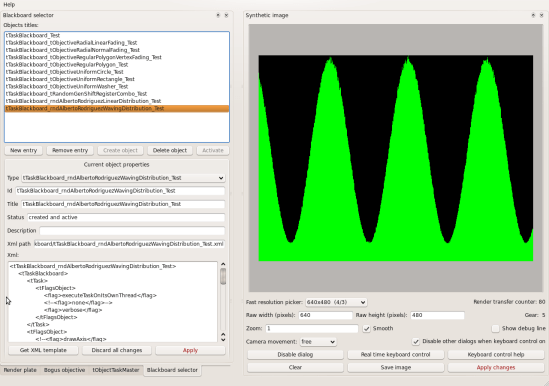Click the Xml path field
This screenshot has width=549, height=386.
click(129, 244)
